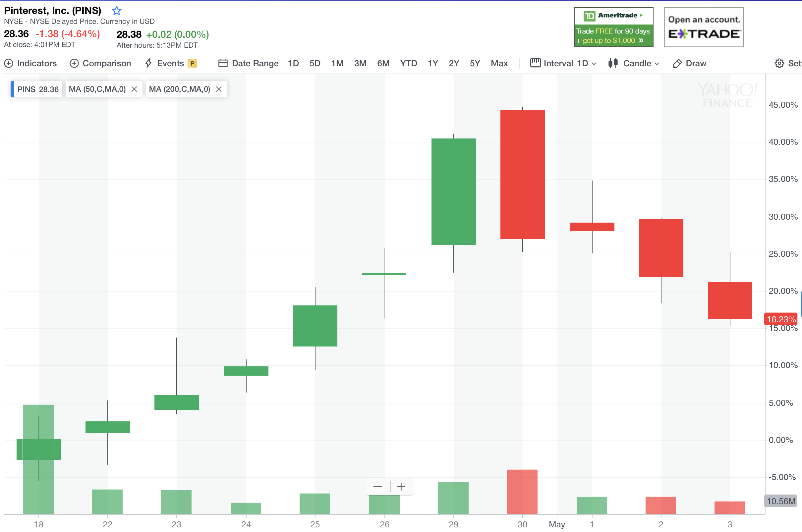This screenshot has width=802, height=532.
Task: Open the Settings gear icon
Action: (779, 64)
